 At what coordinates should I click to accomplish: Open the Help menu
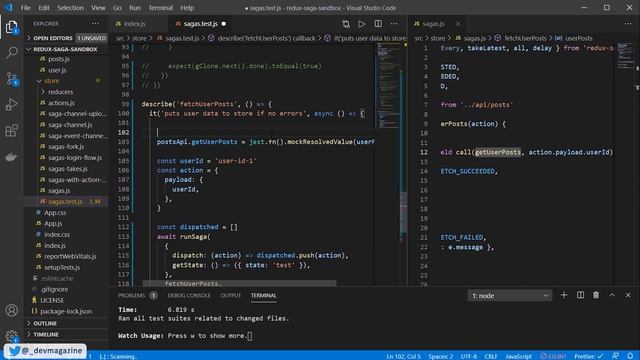tap(187, 8)
